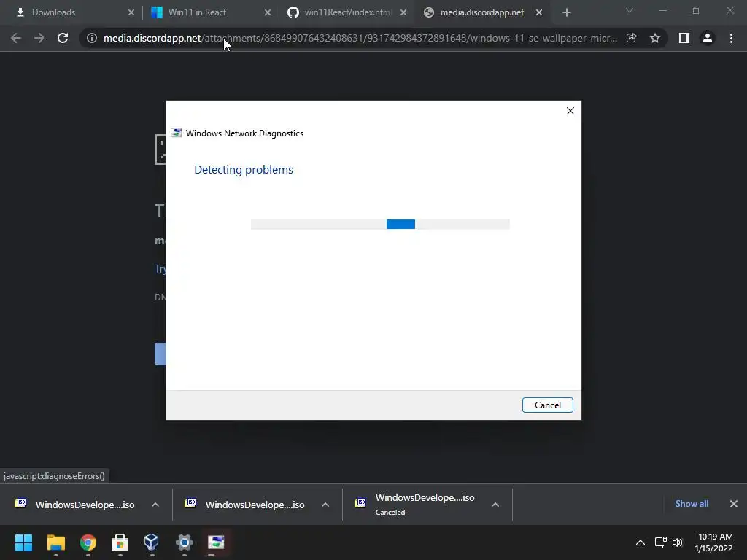
Task: Click the network status tray icon
Action: [x=660, y=542]
